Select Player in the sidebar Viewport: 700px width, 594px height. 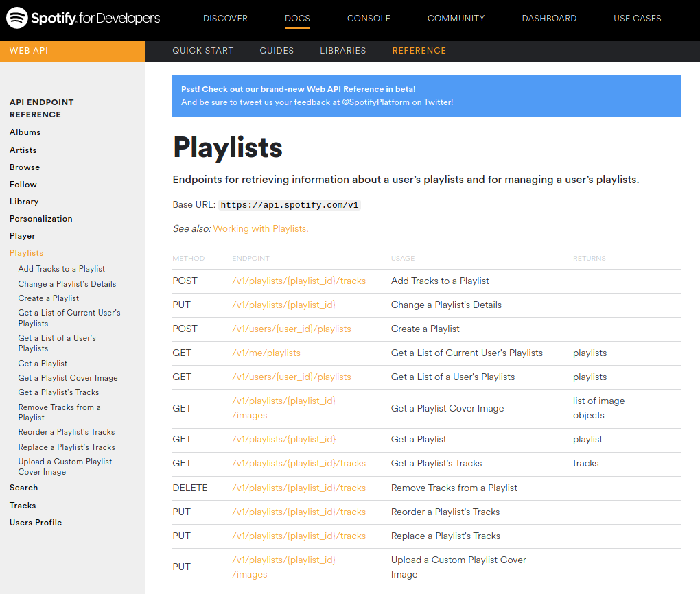click(23, 236)
